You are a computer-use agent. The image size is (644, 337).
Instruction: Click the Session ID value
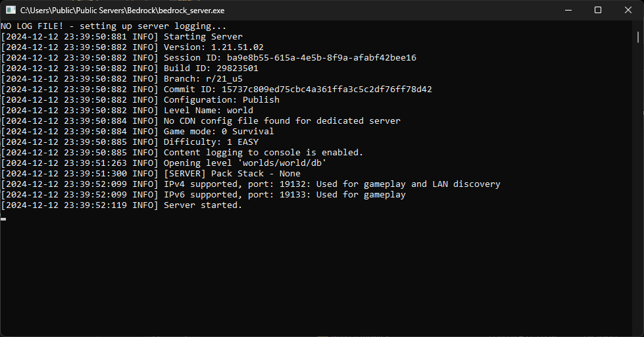(322, 58)
